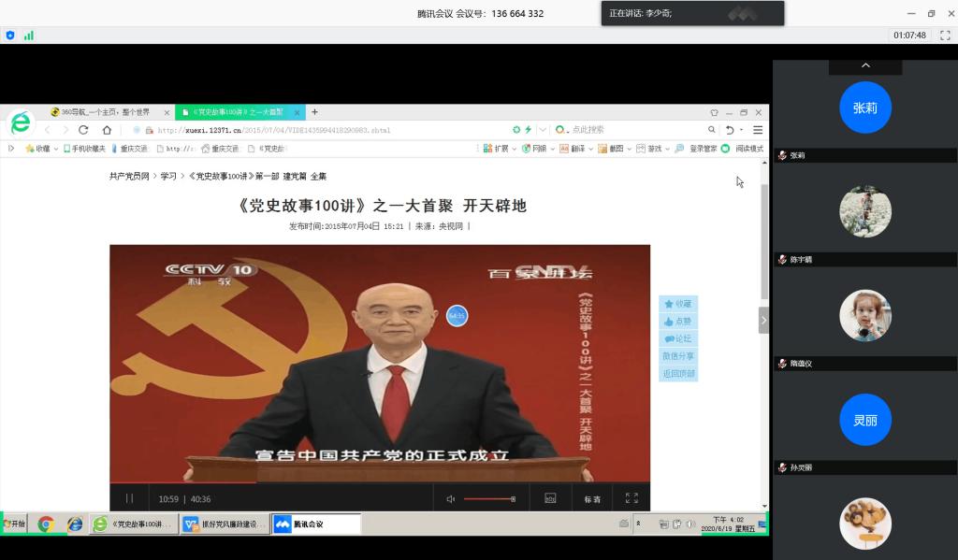Click the browser address bar URL
Viewport: 958px width, 560px height.
[274, 130]
